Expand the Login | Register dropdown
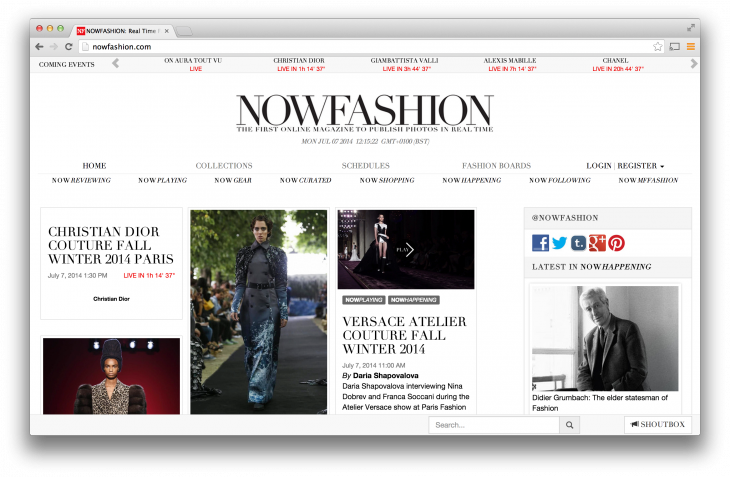Viewport: 730px width, 477px height. click(625, 166)
